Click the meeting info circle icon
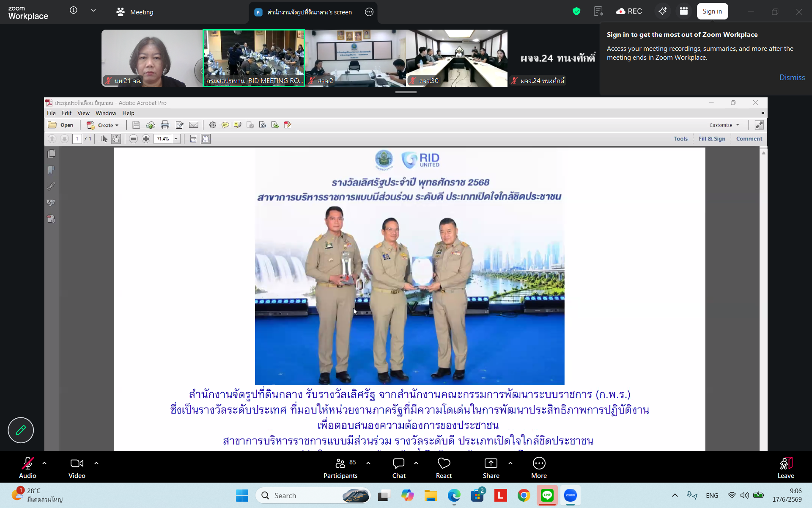This screenshot has height=508, width=812. (74, 10)
